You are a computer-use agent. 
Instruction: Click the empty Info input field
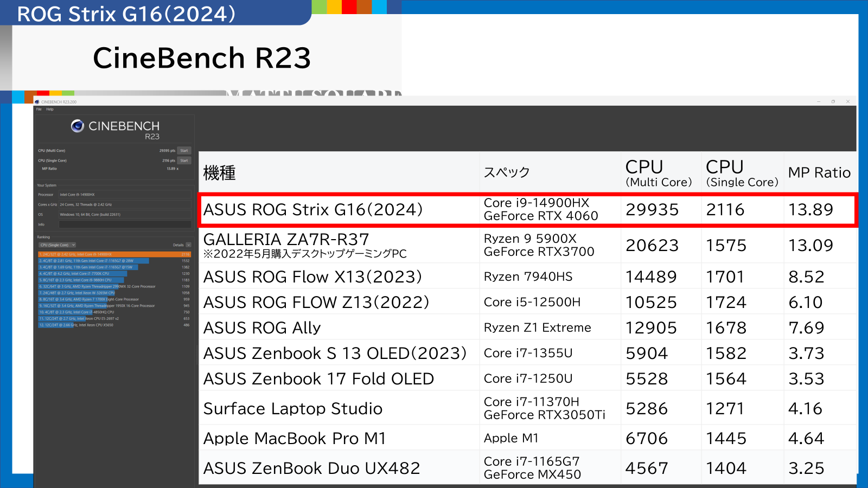[x=125, y=224]
